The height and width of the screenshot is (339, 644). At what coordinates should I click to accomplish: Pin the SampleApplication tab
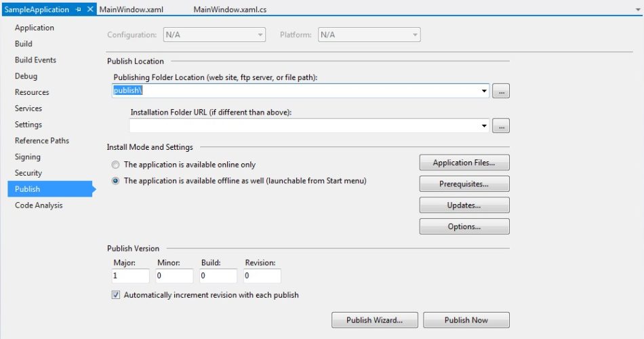79,9
